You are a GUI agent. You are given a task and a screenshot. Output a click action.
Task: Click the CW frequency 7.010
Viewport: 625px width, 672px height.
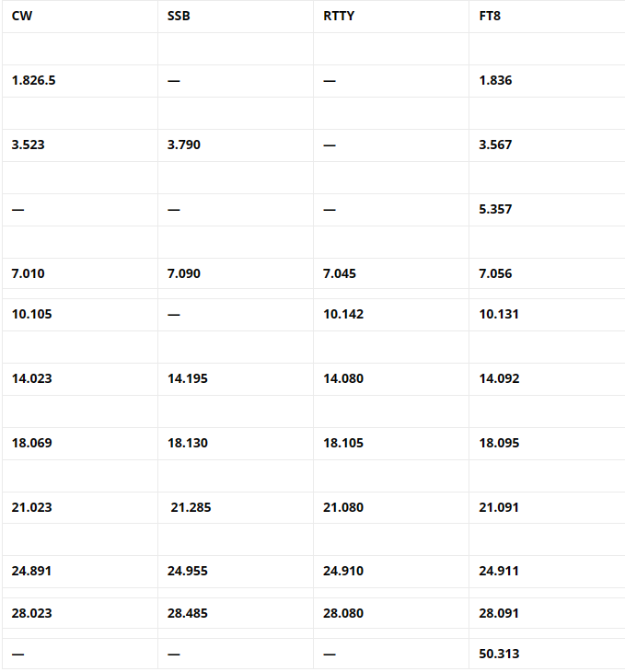[29, 273]
